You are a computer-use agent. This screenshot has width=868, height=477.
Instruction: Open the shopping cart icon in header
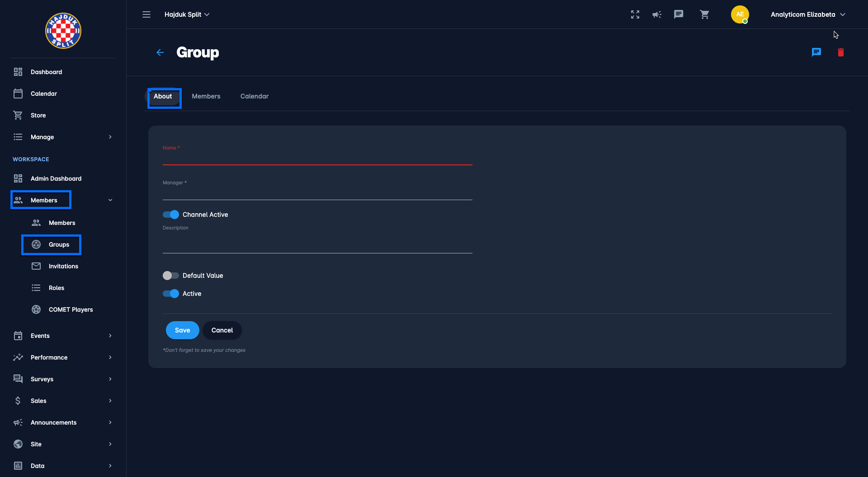coord(704,14)
